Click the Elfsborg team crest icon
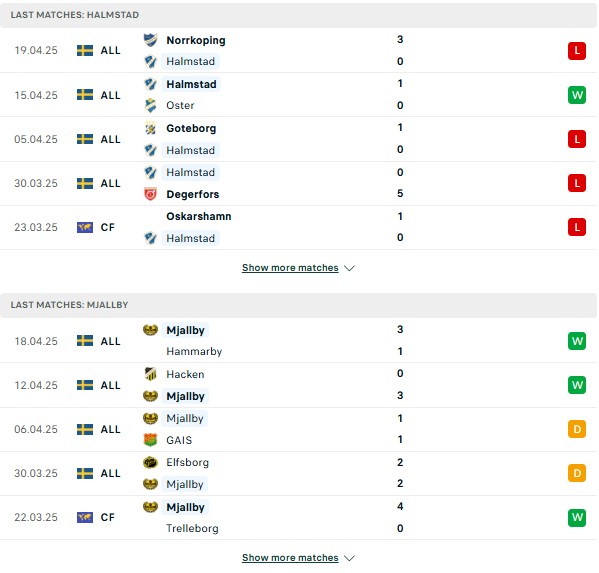Image resolution: width=599 pixels, height=573 pixels. pos(151,463)
